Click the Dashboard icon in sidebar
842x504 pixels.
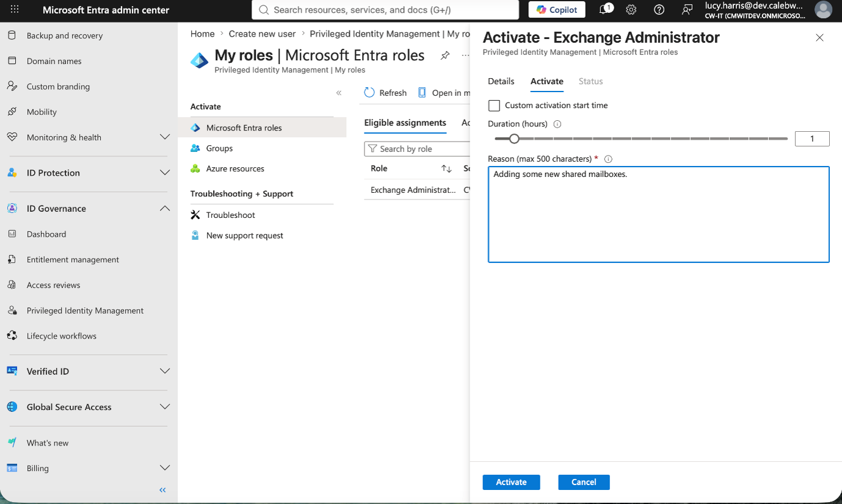tap(12, 234)
